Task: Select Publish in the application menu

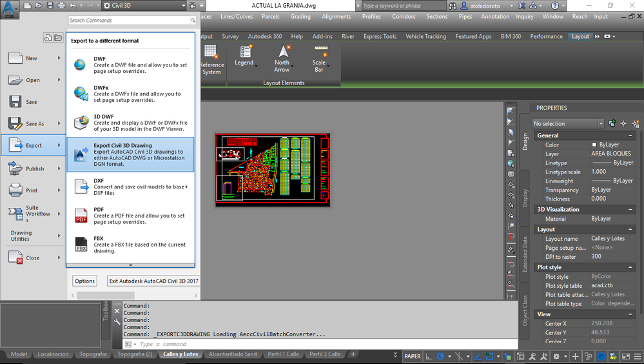Action: click(x=34, y=168)
